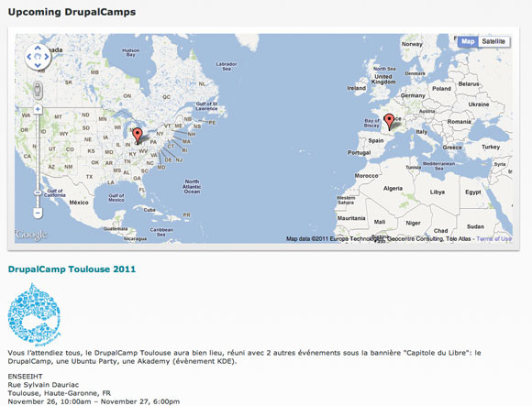
Task: Click the 'North Atlantic Ocean' label
Action: tap(192, 186)
